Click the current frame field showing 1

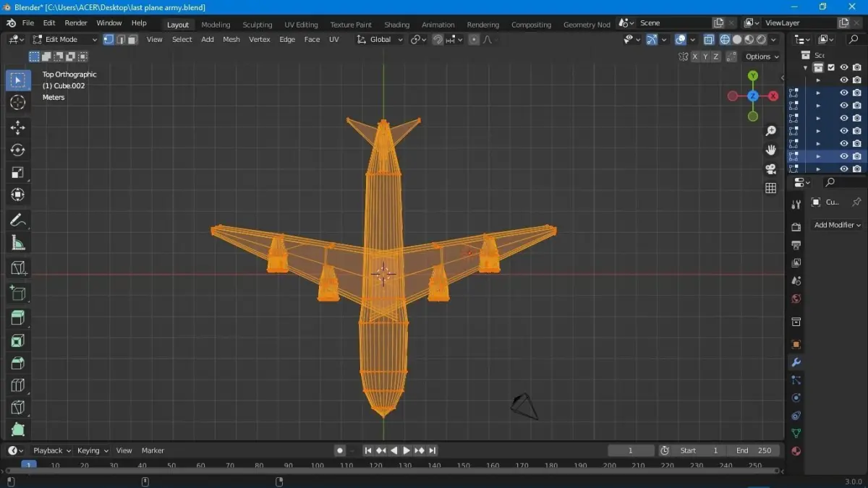630,450
